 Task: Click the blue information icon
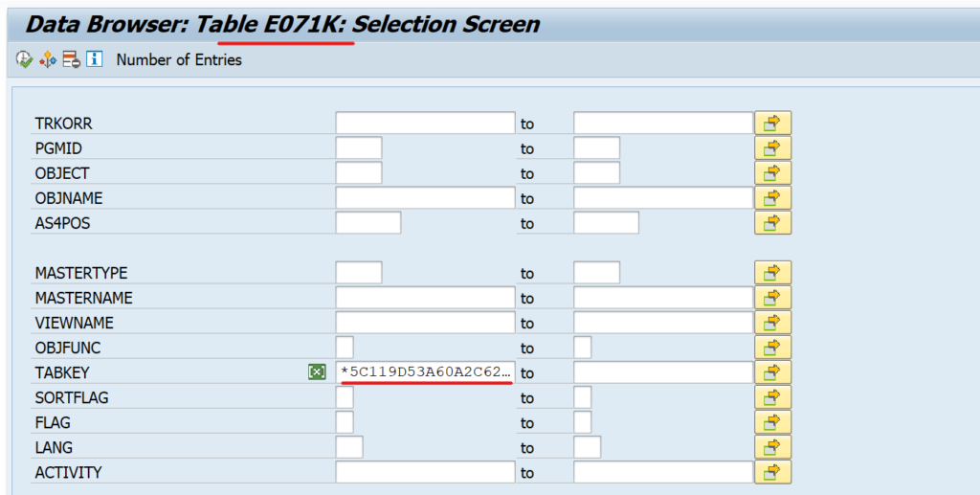click(x=94, y=59)
